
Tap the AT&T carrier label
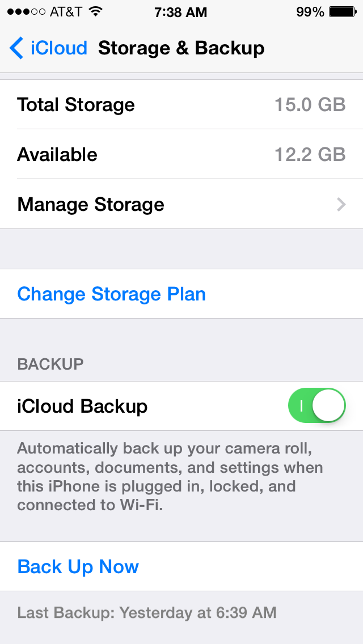click(x=66, y=12)
